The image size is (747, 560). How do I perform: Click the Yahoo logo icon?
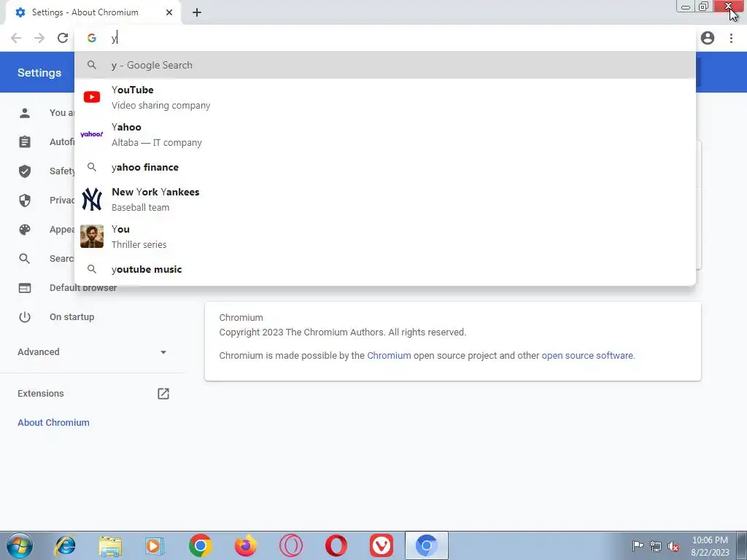click(x=91, y=134)
